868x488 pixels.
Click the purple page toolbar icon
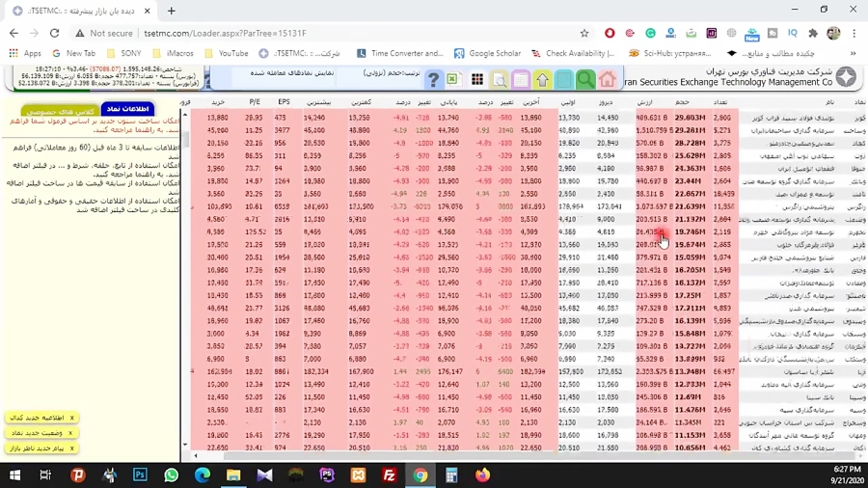click(521, 80)
